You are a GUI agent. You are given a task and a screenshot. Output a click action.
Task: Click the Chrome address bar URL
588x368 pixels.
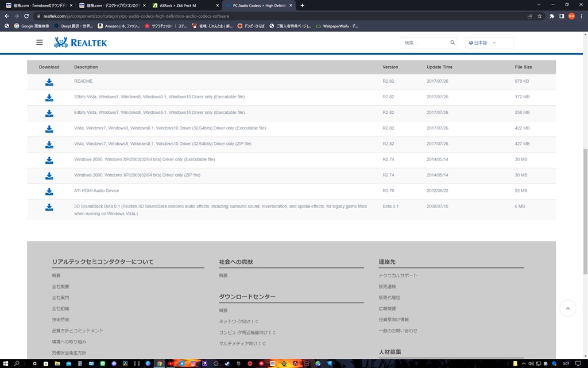pyautogui.click(x=136, y=16)
